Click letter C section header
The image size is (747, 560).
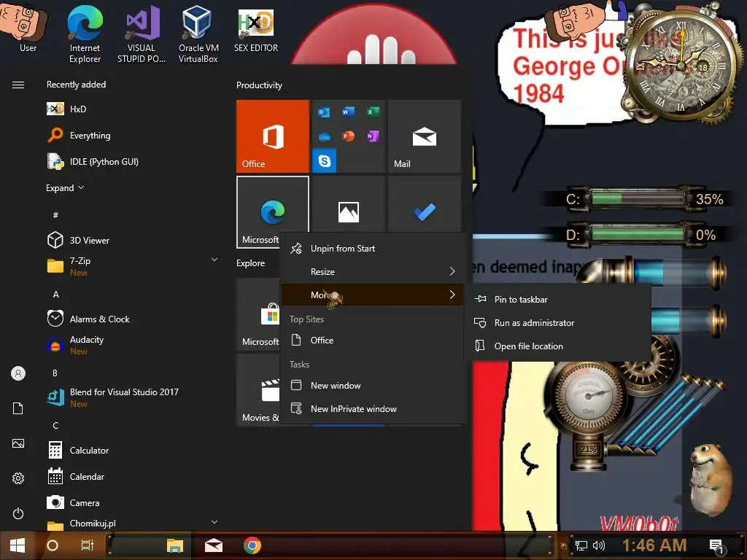55,425
